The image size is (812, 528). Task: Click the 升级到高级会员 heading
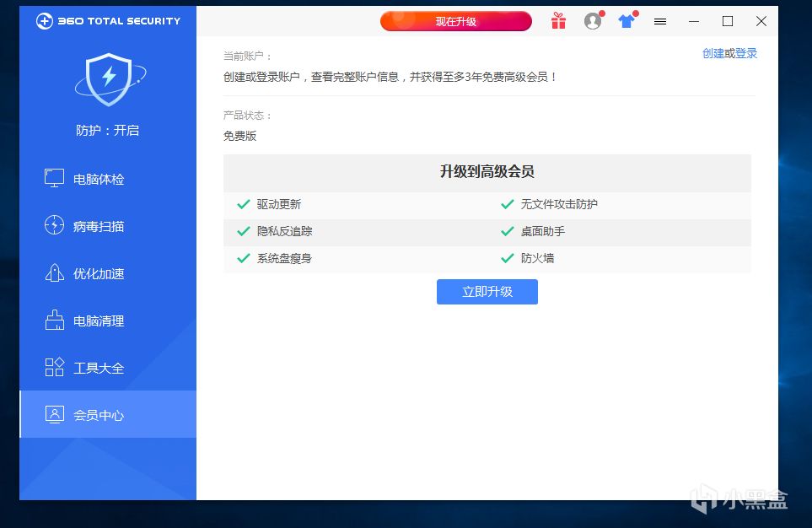[x=487, y=171]
